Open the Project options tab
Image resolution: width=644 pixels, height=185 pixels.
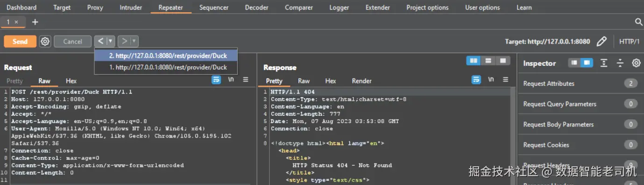[x=427, y=7]
